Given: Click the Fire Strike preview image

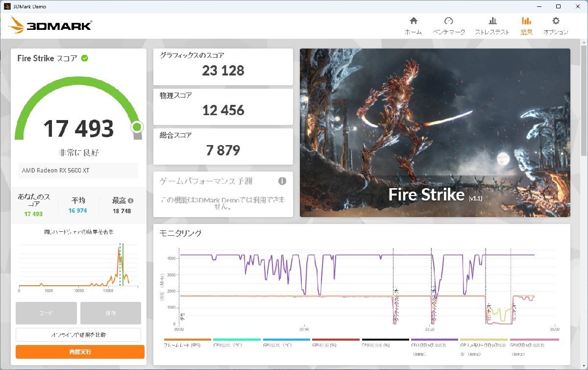Looking at the screenshot, I should pyautogui.click(x=435, y=132).
